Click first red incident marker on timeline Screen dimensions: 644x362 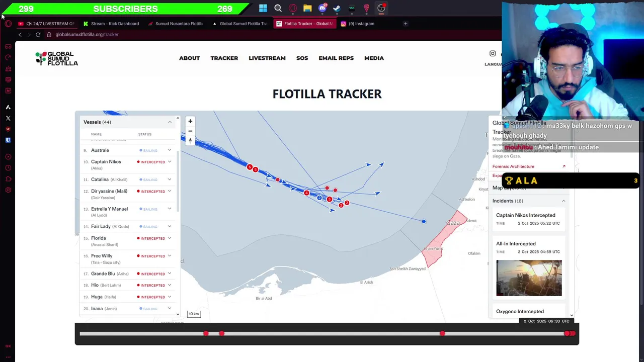tap(206, 333)
